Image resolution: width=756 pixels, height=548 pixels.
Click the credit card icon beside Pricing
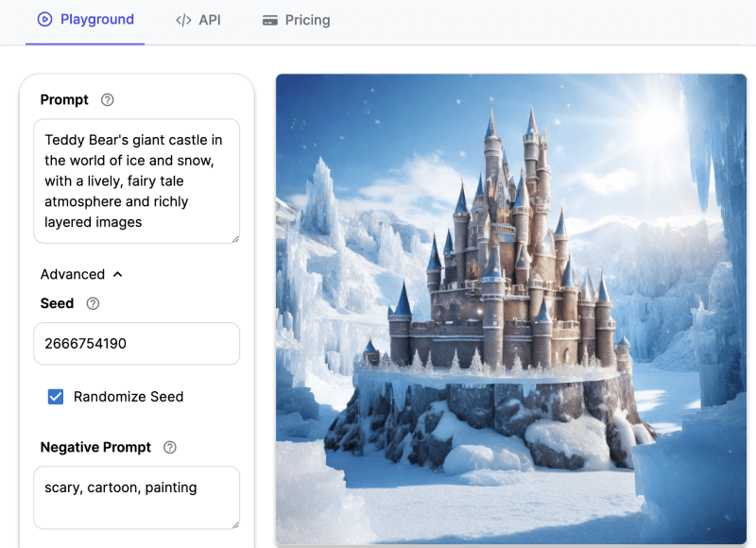(270, 20)
